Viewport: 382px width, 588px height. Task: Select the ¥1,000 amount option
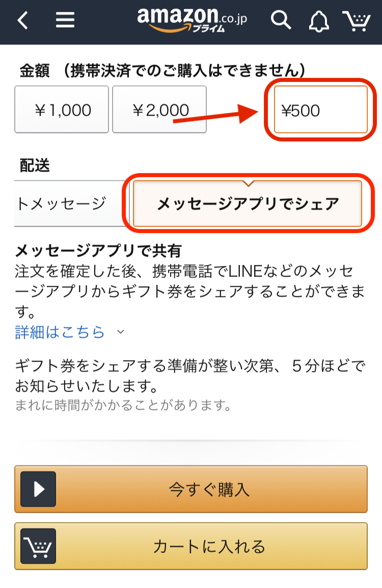click(62, 109)
